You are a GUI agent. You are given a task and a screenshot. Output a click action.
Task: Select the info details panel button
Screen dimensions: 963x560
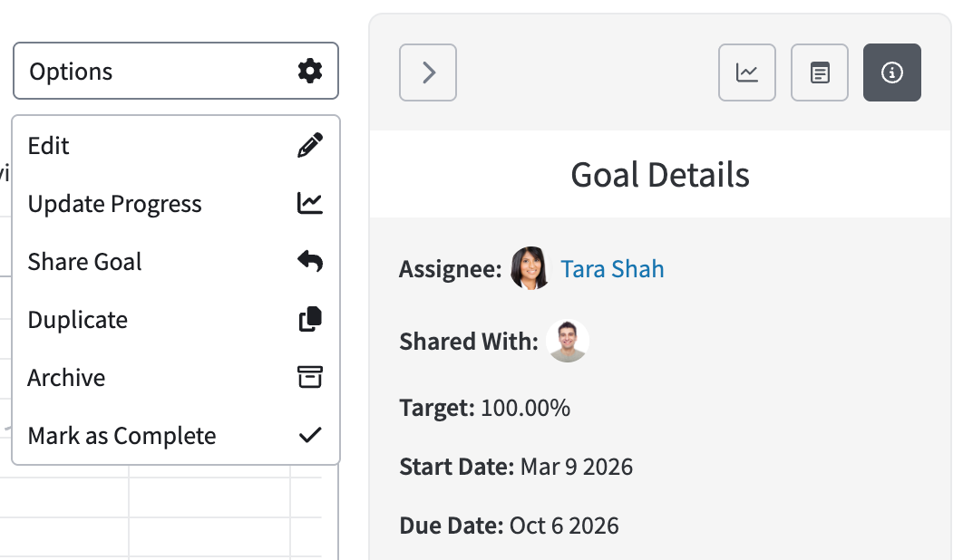coord(891,72)
